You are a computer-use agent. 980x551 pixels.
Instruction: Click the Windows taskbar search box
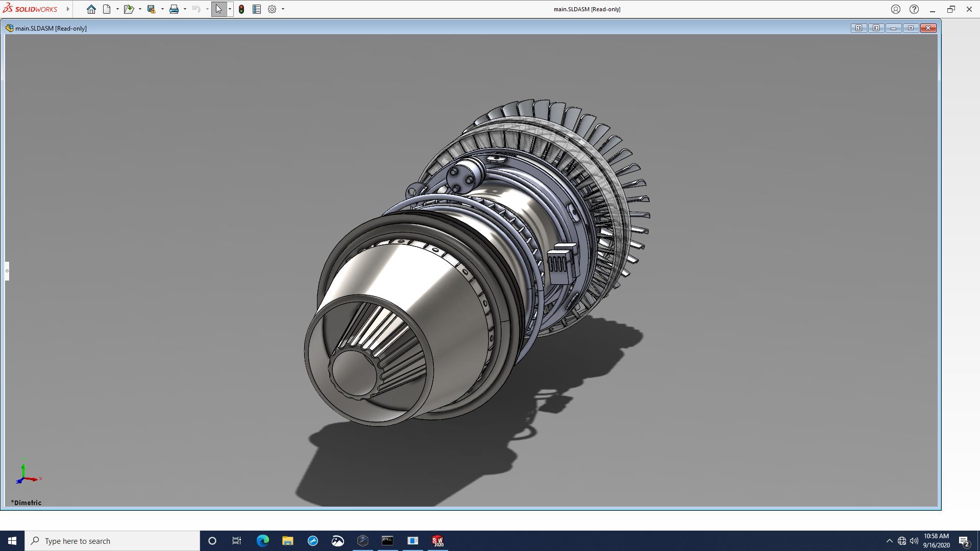(x=112, y=541)
